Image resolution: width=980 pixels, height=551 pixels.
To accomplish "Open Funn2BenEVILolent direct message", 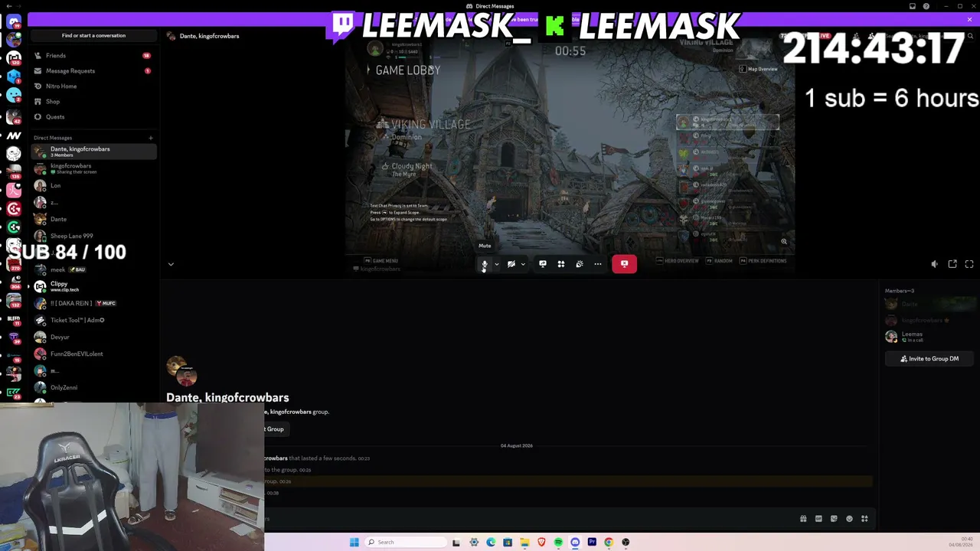I will click(93, 354).
